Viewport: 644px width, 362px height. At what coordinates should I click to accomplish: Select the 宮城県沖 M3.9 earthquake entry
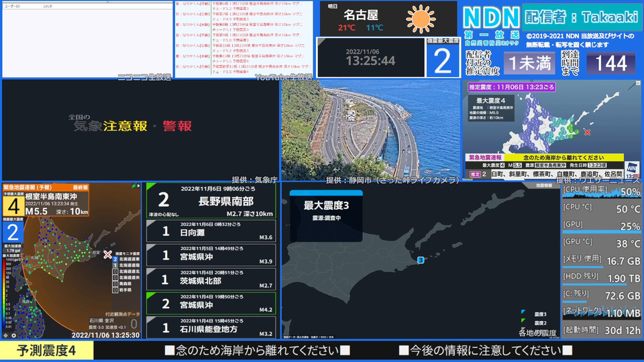pyautogui.click(x=211, y=255)
